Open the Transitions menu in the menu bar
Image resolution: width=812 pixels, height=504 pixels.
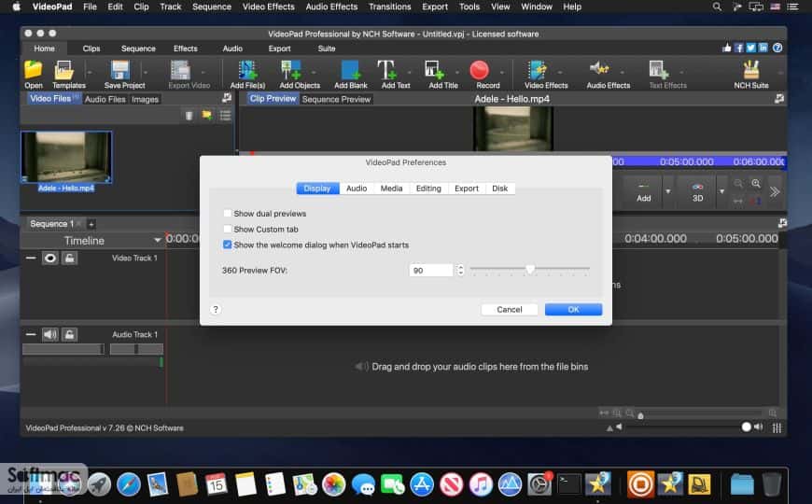(x=389, y=7)
